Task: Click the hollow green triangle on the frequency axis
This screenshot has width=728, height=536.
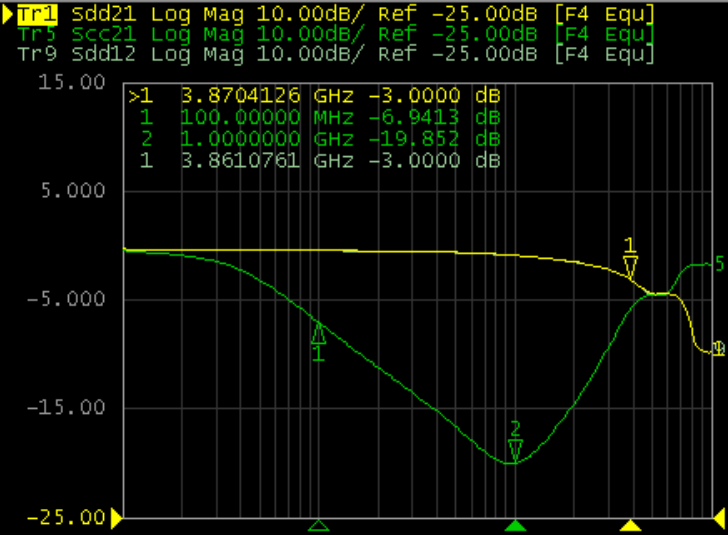Action: 318,525
